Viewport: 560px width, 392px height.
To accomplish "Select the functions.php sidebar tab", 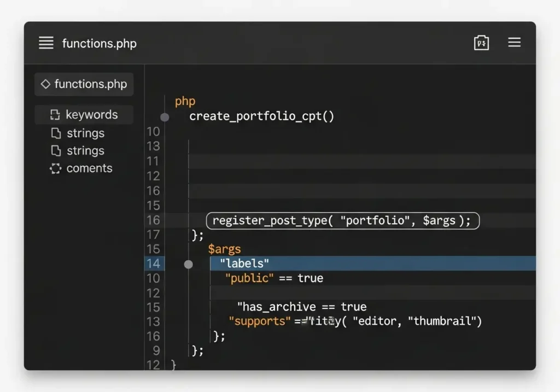I will pyautogui.click(x=84, y=84).
